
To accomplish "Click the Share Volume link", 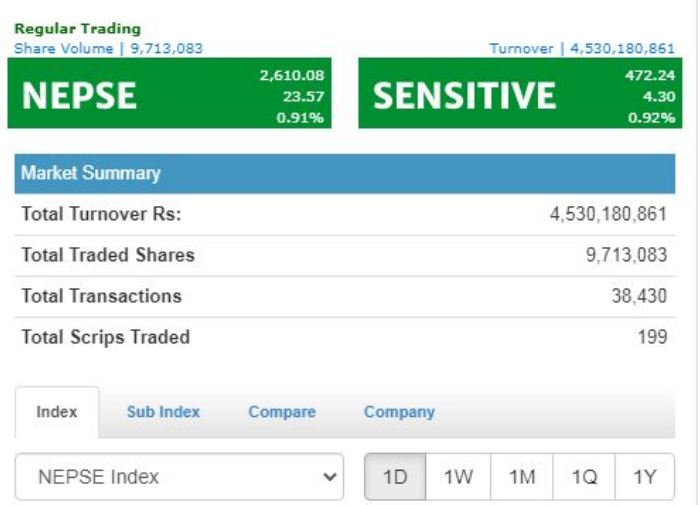I will (109, 48).
